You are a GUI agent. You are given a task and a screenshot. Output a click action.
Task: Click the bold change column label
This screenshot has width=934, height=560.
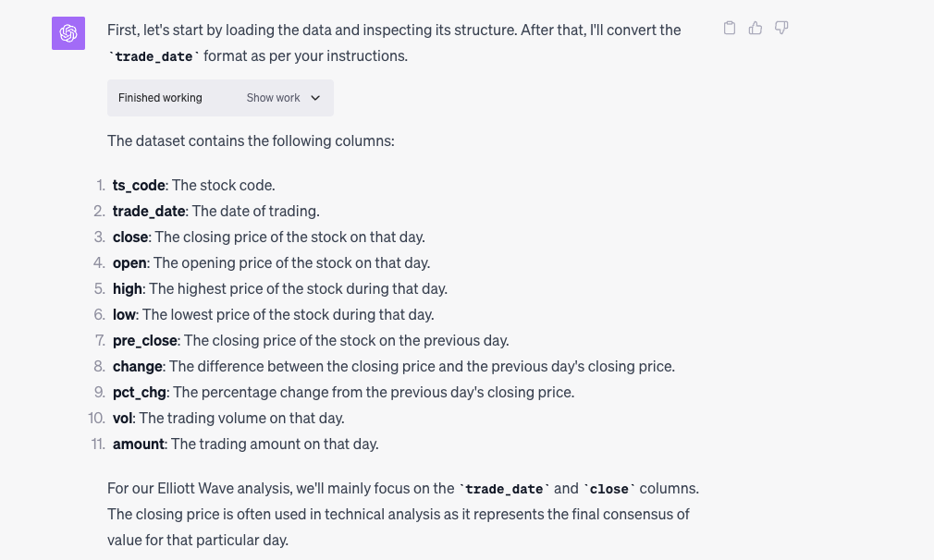pyautogui.click(x=138, y=367)
